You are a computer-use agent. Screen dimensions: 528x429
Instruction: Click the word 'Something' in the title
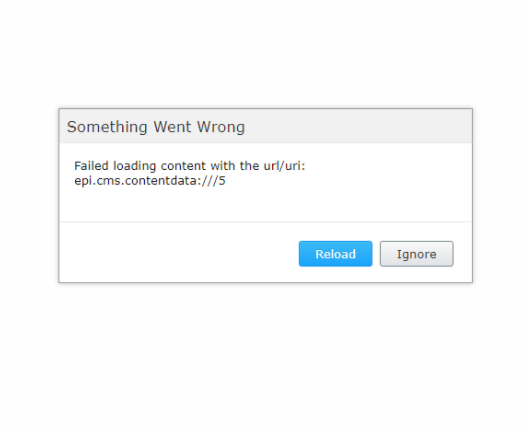coord(107,127)
